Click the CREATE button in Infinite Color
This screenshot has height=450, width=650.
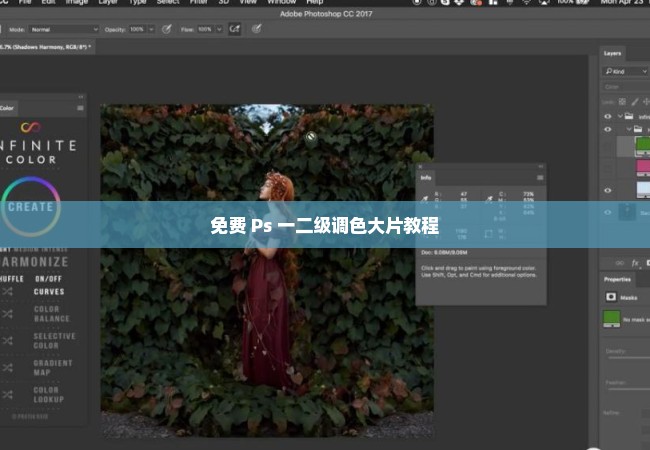pyautogui.click(x=31, y=207)
